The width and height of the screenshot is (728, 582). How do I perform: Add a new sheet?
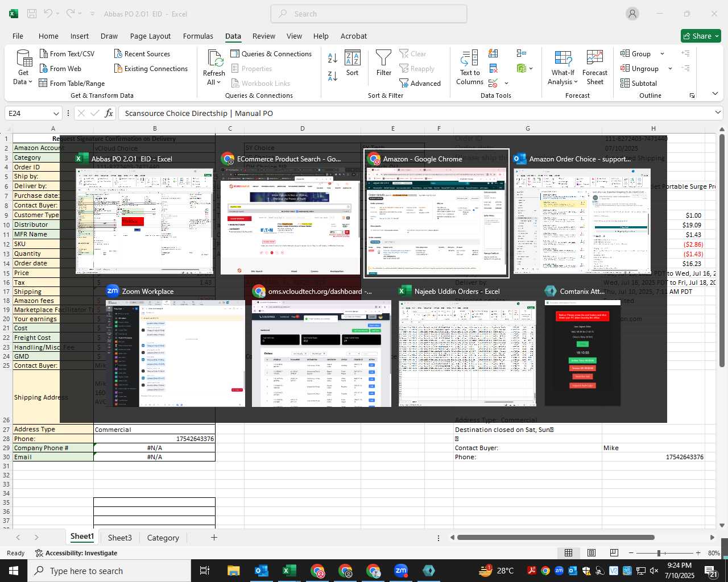click(214, 537)
